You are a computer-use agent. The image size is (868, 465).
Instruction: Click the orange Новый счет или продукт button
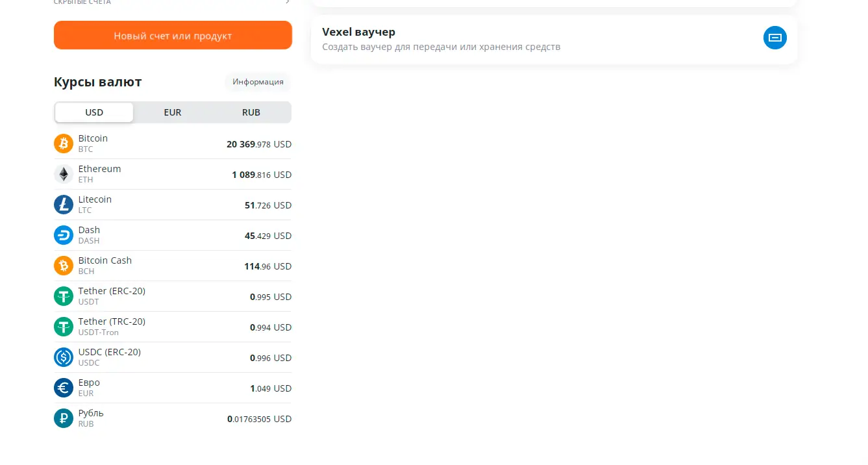click(173, 36)
